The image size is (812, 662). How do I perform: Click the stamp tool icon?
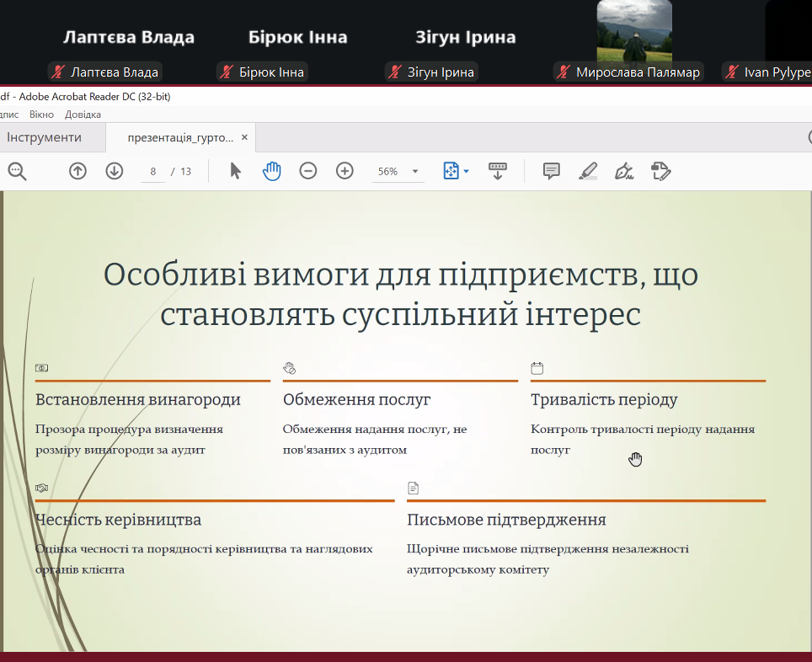coord(661,171)
